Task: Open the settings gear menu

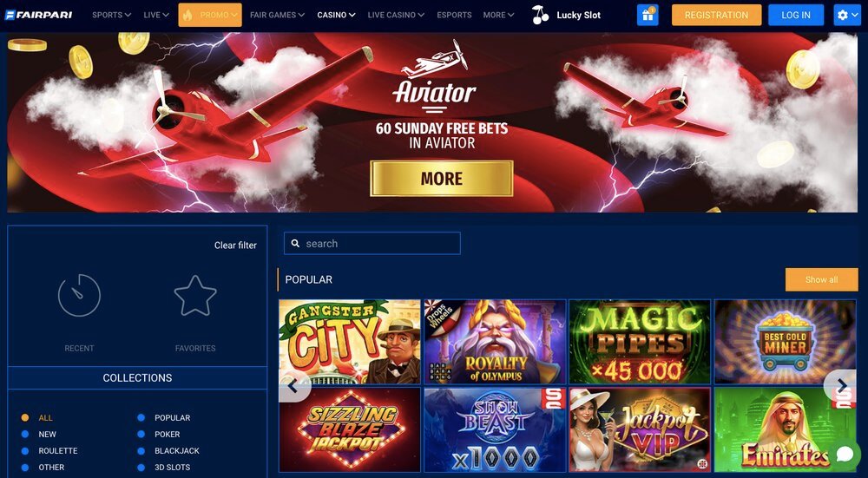Action: [x=847, y=15]
